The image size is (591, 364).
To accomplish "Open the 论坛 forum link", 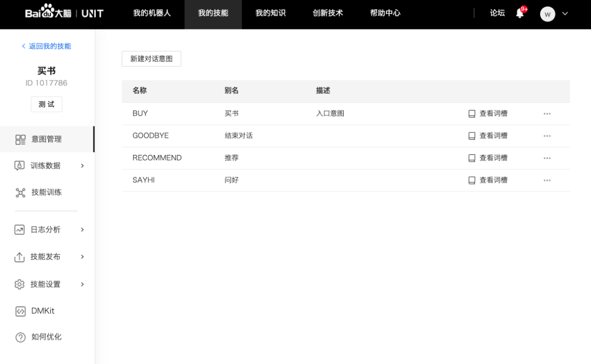I will 497,13.
